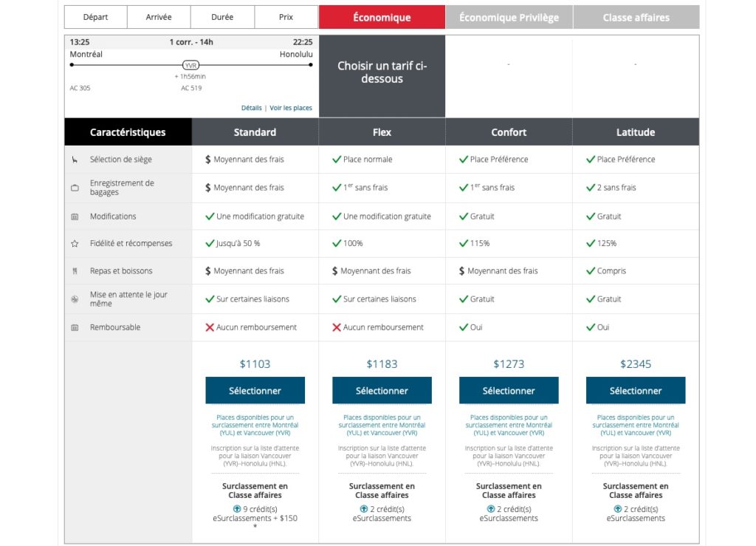This screenshot has width=756, height=546.
Task: Open the Classe affaires tab
Action: pyautogui.click(x=636, y=17)
